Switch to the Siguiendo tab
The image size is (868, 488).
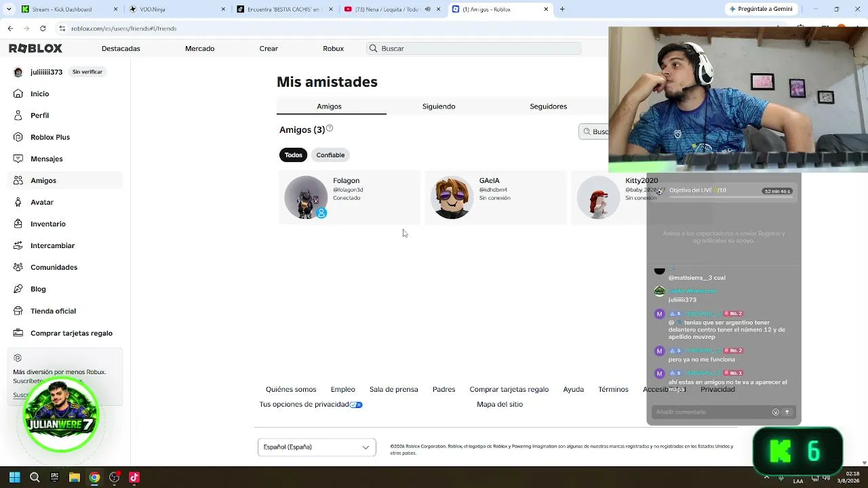(x=439, y=106)
